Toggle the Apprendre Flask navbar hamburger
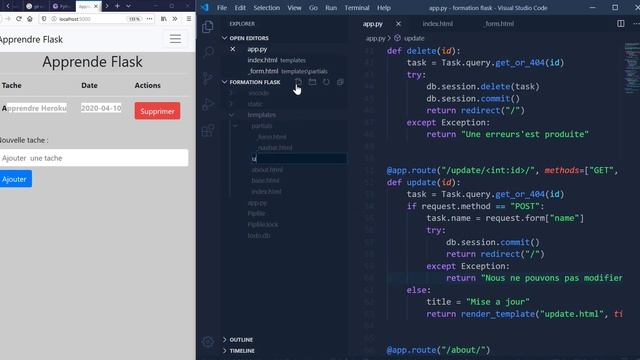Image resolution: width=640 pixels, height=360 pixels. [x=175, y=39]
